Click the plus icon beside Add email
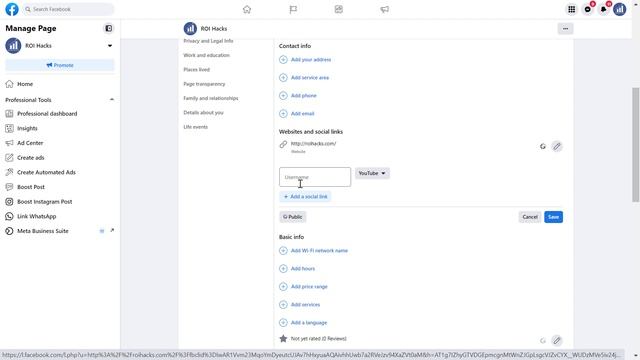Image resolution: width=640 pixels, height=360 pixels. coord(283,113)
